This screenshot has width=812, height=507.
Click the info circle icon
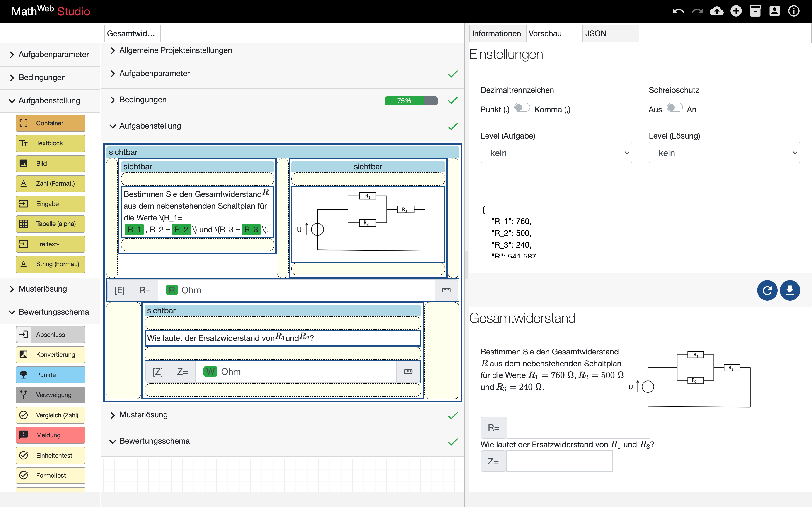pyautogui.click(x=794, y=11)
